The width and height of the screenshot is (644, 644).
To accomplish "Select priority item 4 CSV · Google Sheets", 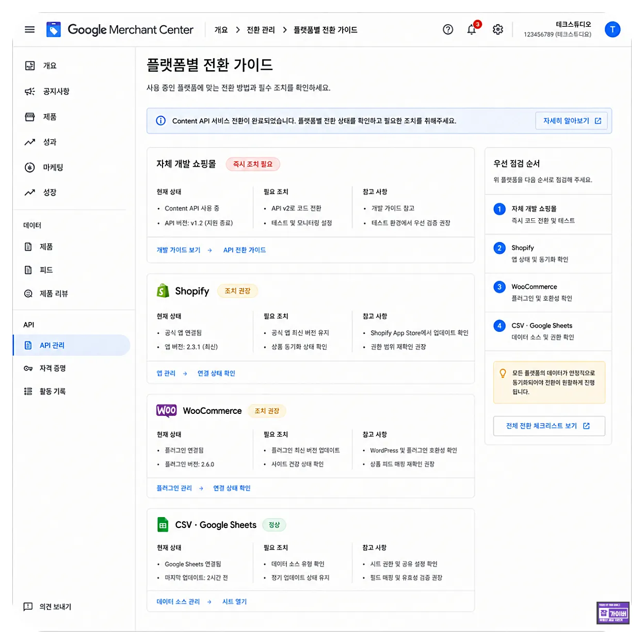I will (548, 331).
